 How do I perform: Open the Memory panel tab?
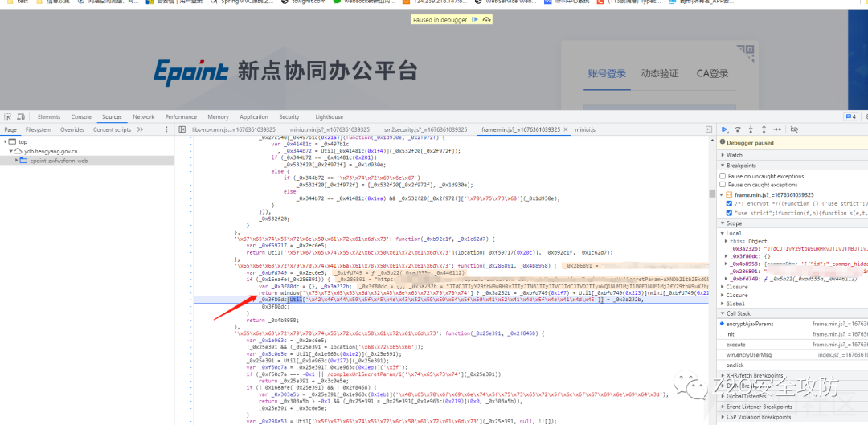pyautogui.click(x=218, y=116)
